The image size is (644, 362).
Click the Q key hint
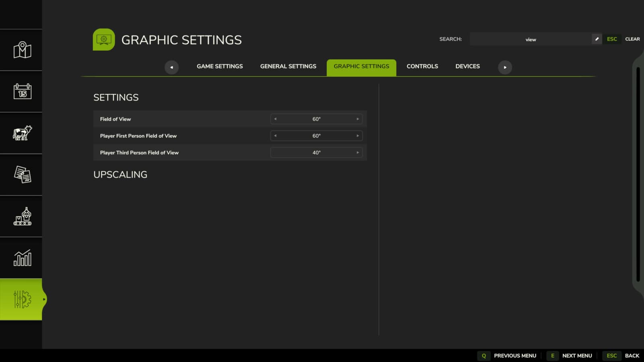pos(484,356)
